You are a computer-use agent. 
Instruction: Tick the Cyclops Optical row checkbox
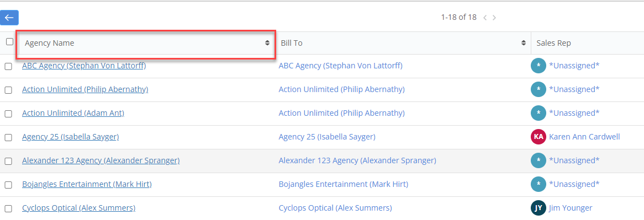coord(8,208)
